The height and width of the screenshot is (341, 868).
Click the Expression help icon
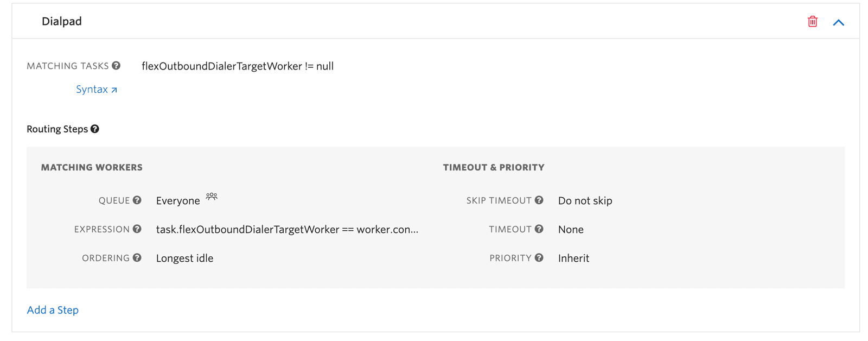137,229
